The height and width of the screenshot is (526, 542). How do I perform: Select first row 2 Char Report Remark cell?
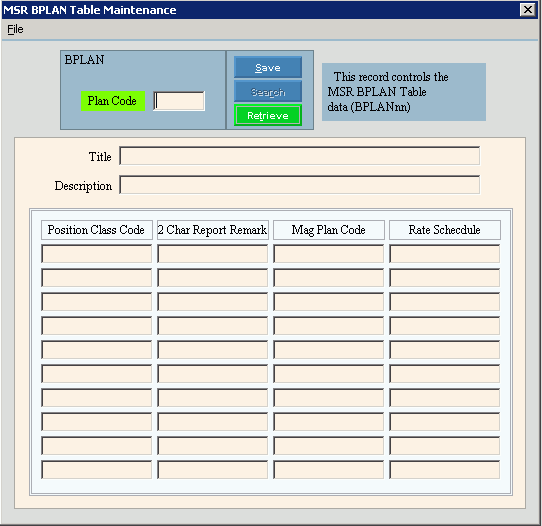point(213,254)
